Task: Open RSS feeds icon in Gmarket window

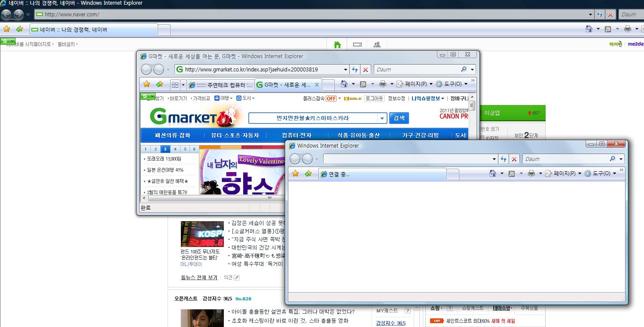Action: 363,84
